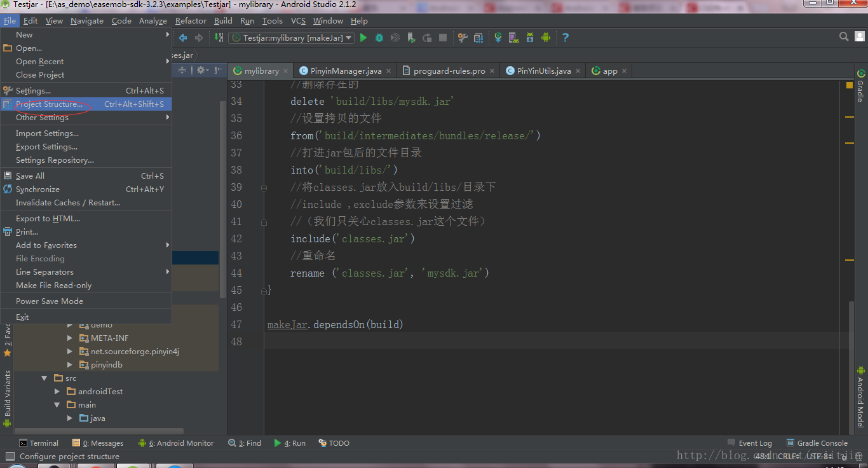
Task: Expand the net.sourceforge.pinyin4j package arrow
Action: click(70, 352)
